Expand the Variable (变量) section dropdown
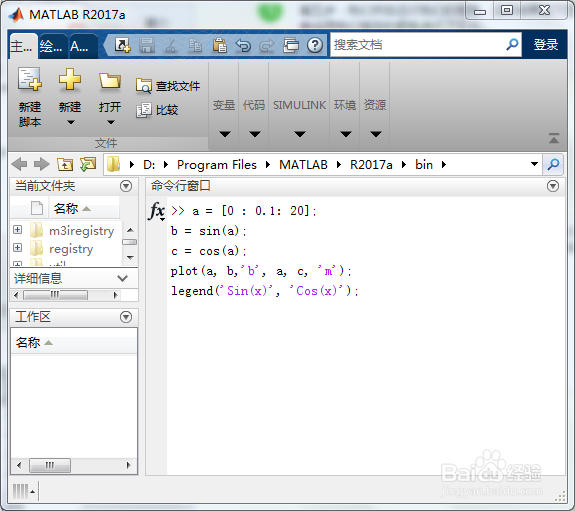575x511 pixels. pos(224,134)
